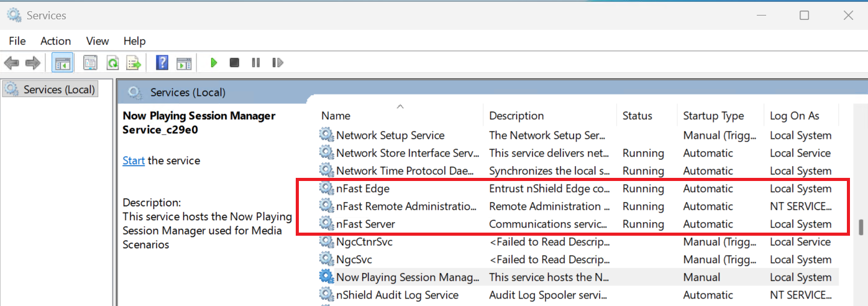Click gear icon of nFast Remote Administration
The image size is (868, 306).
pos(326,206)
